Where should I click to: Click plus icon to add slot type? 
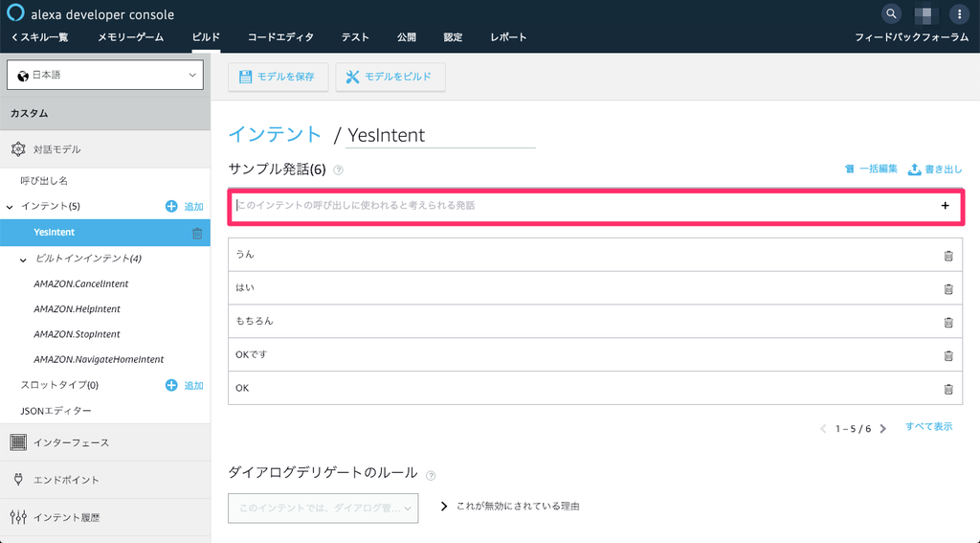[x=171, y=385]
